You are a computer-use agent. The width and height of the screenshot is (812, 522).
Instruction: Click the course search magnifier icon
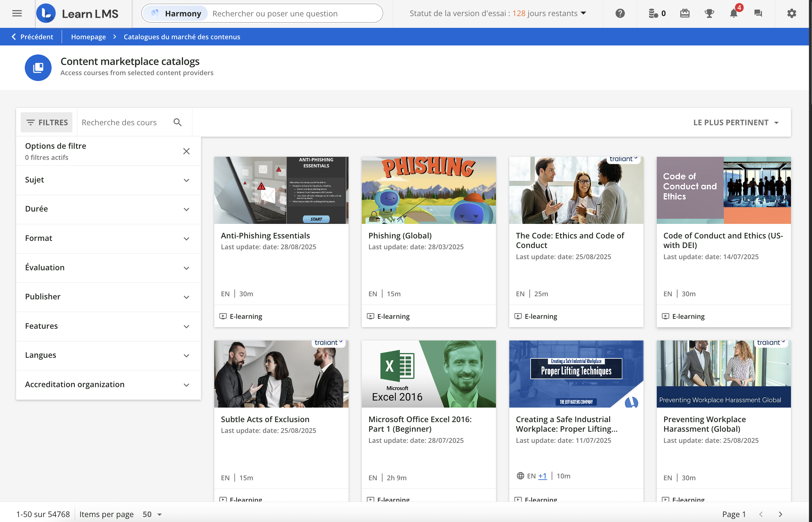click(x=177, y=122)
